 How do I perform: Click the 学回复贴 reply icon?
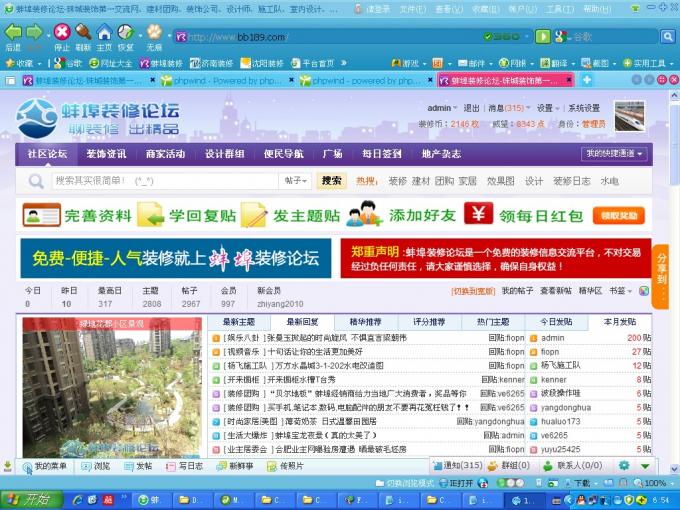tap(150, 215)
